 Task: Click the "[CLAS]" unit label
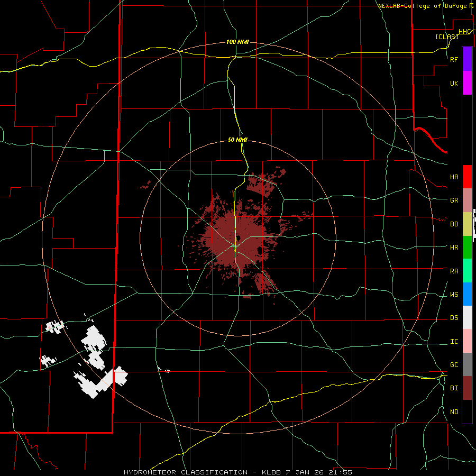pyautogui.click(x=447, y=36)
